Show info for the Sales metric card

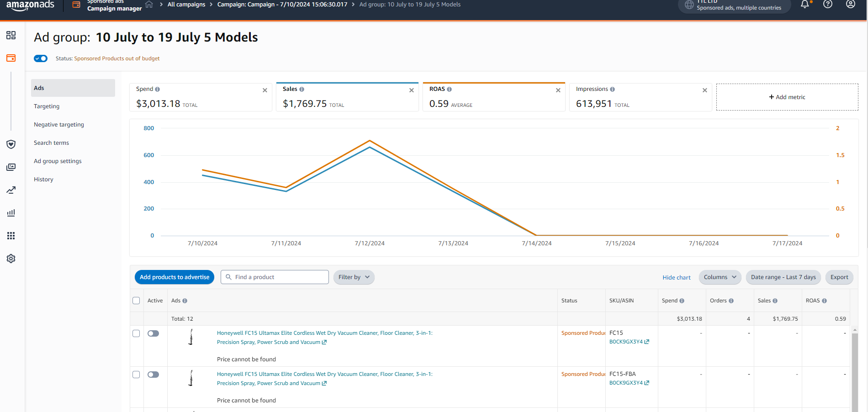[302, 90]
